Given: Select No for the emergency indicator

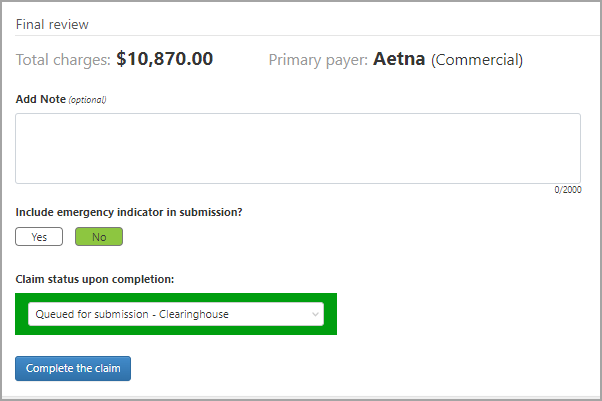Looking at the screenshot, I should point(99,237).
